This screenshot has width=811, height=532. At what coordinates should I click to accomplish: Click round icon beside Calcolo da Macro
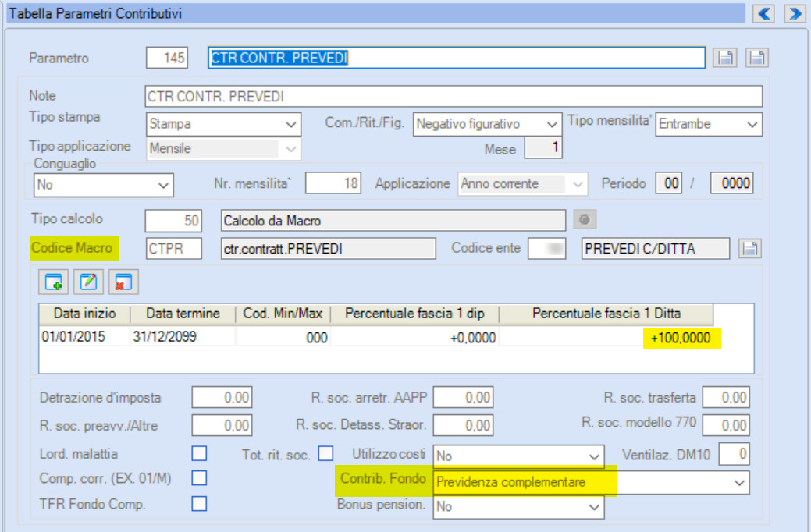click(x=585, y=220)
